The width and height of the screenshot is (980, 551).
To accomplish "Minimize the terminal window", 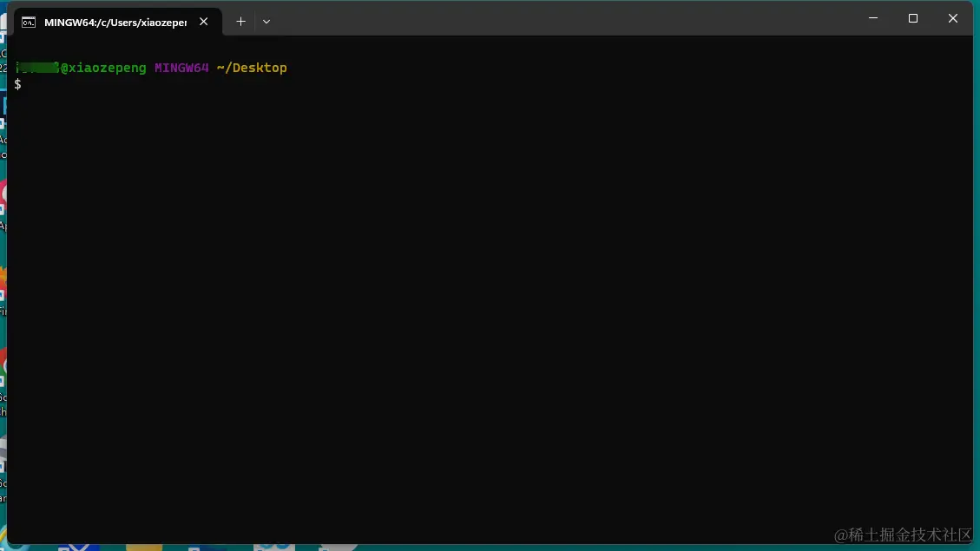I will tap(873, 18).
